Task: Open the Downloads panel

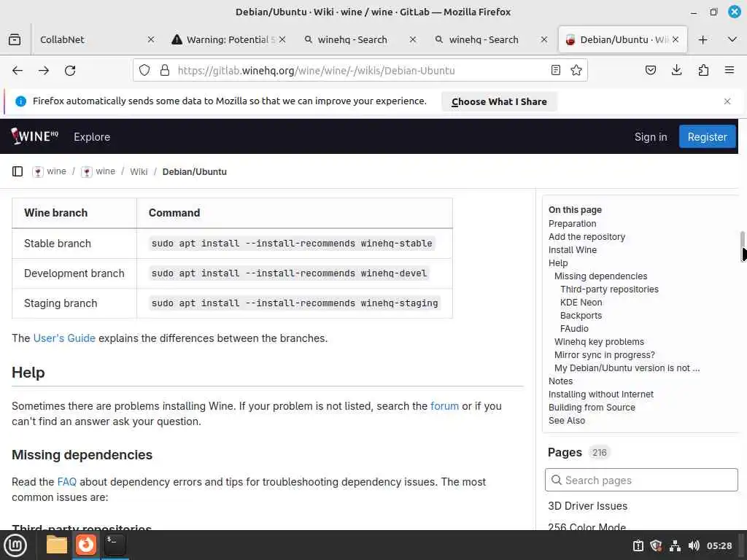Action: [x=676, y=71]
